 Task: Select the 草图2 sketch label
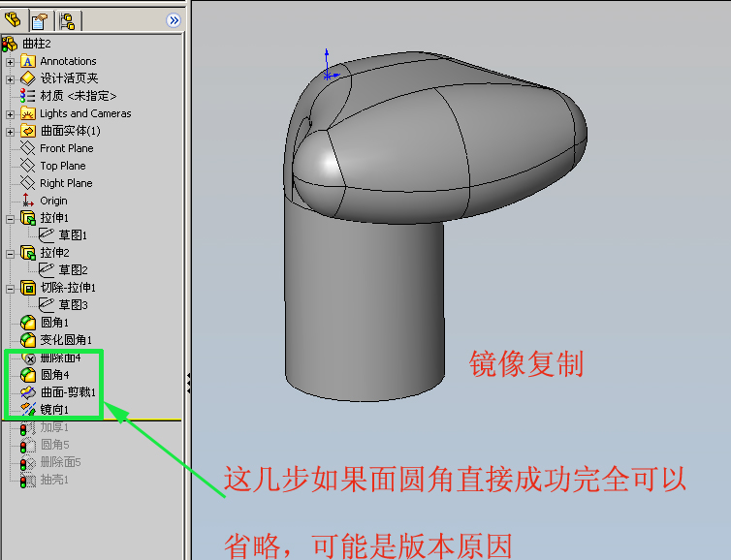point(73,270)
